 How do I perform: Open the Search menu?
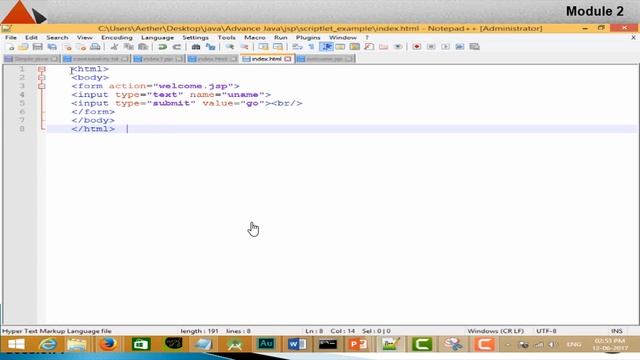click(57, 38)
